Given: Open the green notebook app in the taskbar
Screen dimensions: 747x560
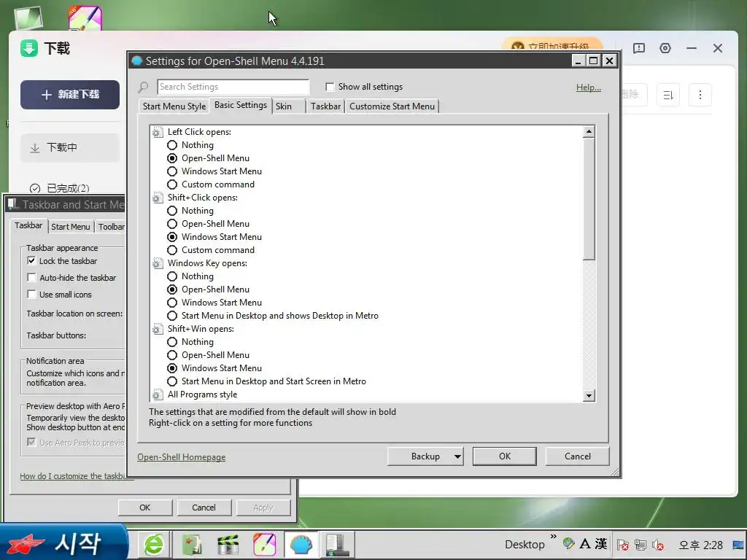Looking at the screenshot, I should point(192,544).
